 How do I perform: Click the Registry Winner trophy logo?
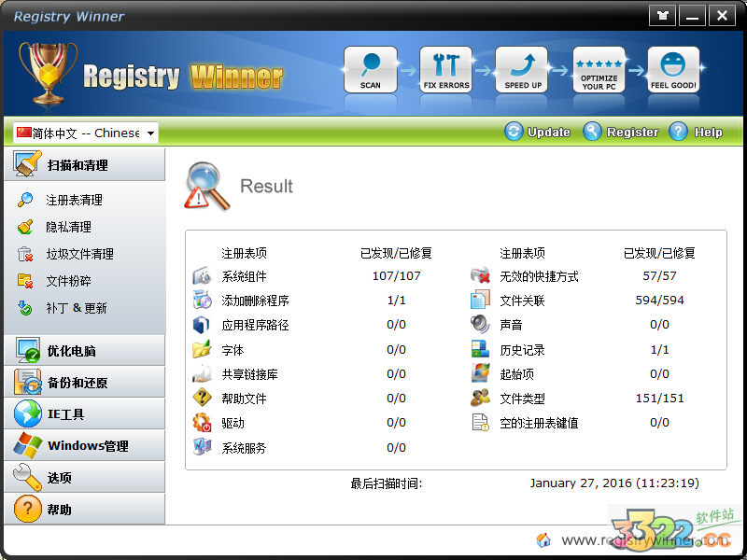(x=48, y=74)
